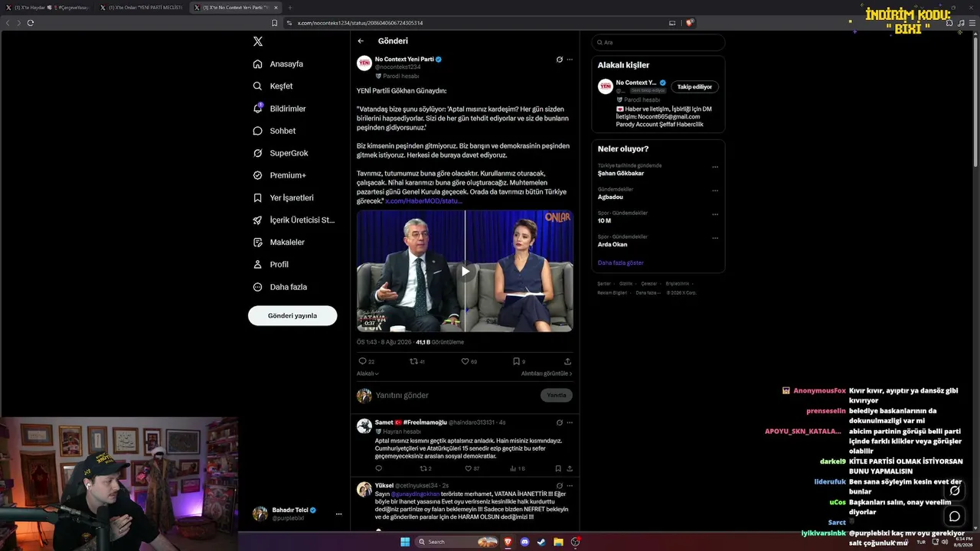The image size is (980, 551).
Task: Open Steam from the taskbar
Action: pyautogui.click(x=541, y=542)
